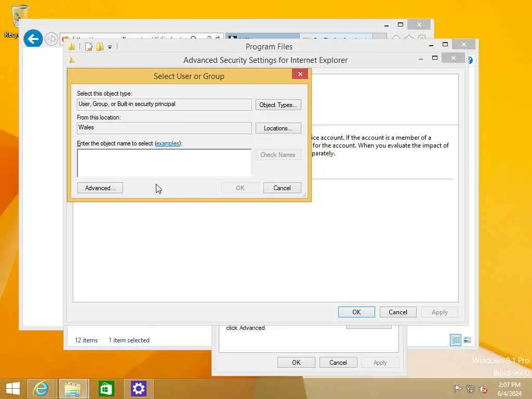Open the Locations dialog button
532x399 pixels.
[x=278, y=128]
